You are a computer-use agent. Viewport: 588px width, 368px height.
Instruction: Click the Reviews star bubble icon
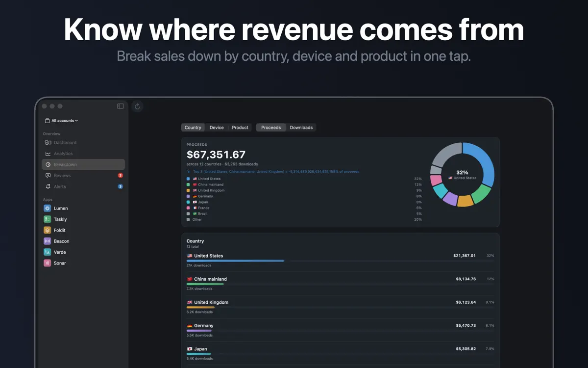tap(48, 176)
